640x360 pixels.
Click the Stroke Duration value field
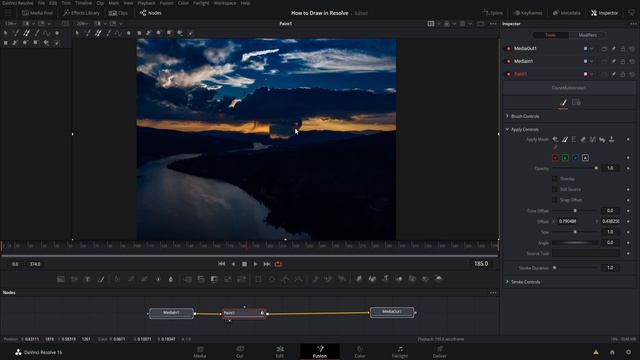click(610, 268)
